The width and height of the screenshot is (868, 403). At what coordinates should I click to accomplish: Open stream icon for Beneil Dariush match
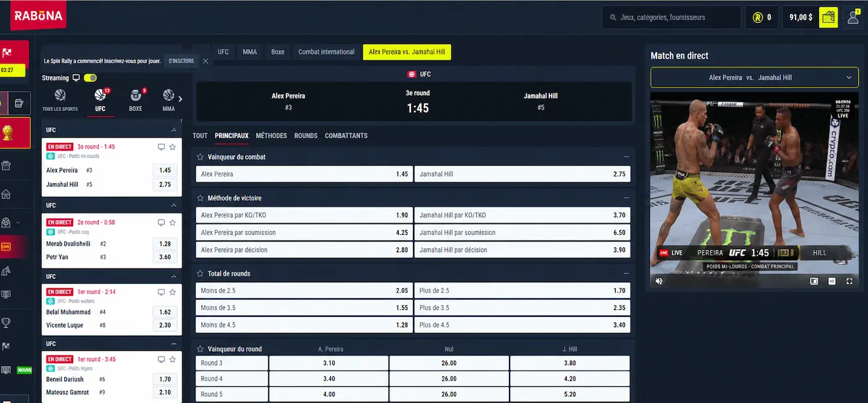(161, 359)
